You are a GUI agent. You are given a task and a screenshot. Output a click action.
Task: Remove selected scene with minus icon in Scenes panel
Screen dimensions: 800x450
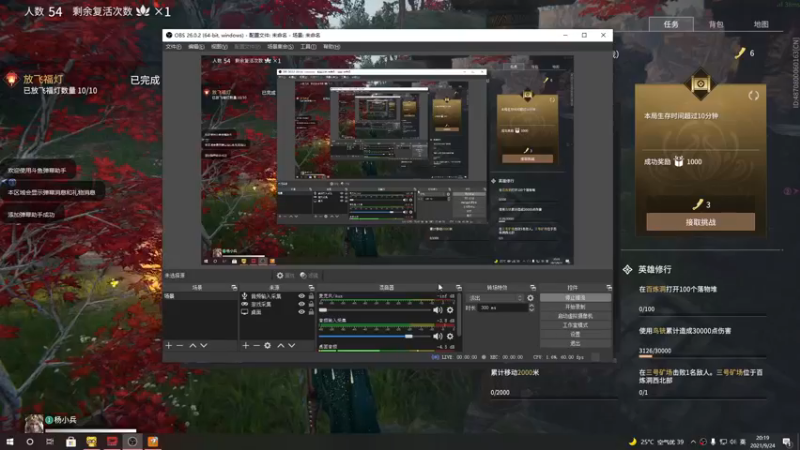point(180,345)
